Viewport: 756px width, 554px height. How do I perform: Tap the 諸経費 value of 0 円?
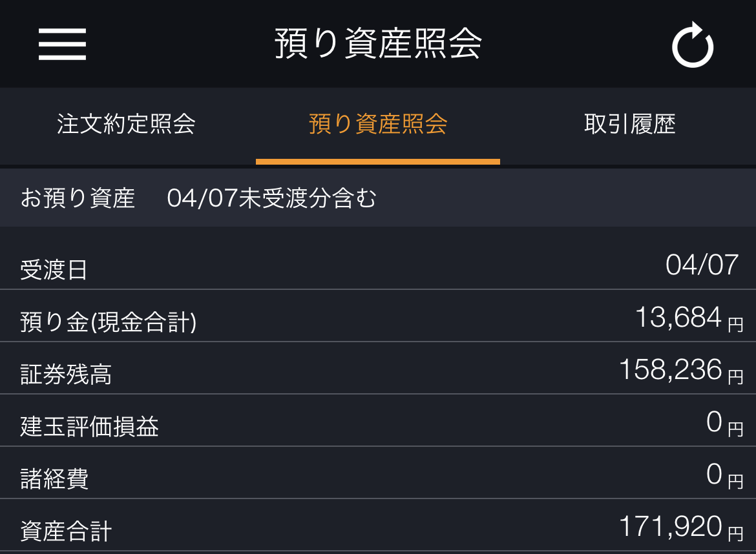coord(724,475)
